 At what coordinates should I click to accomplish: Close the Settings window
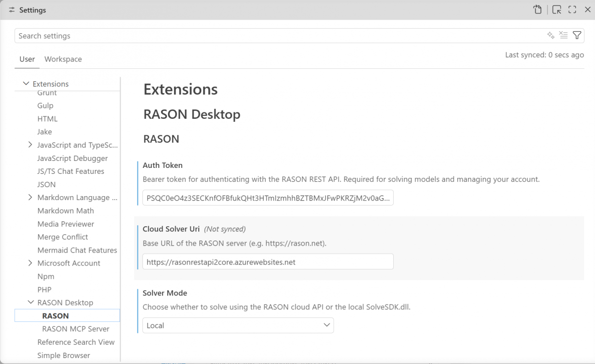[x=588, y=9]
